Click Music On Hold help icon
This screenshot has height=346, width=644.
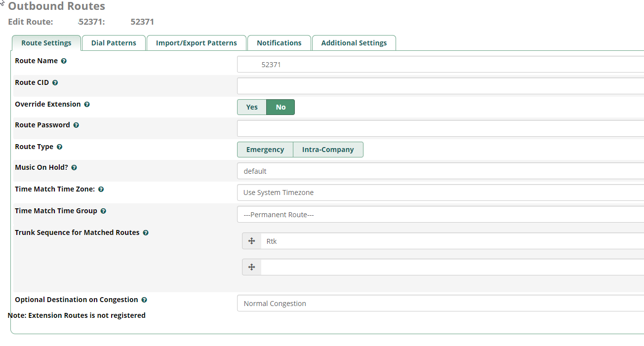(x=74, y=168)
